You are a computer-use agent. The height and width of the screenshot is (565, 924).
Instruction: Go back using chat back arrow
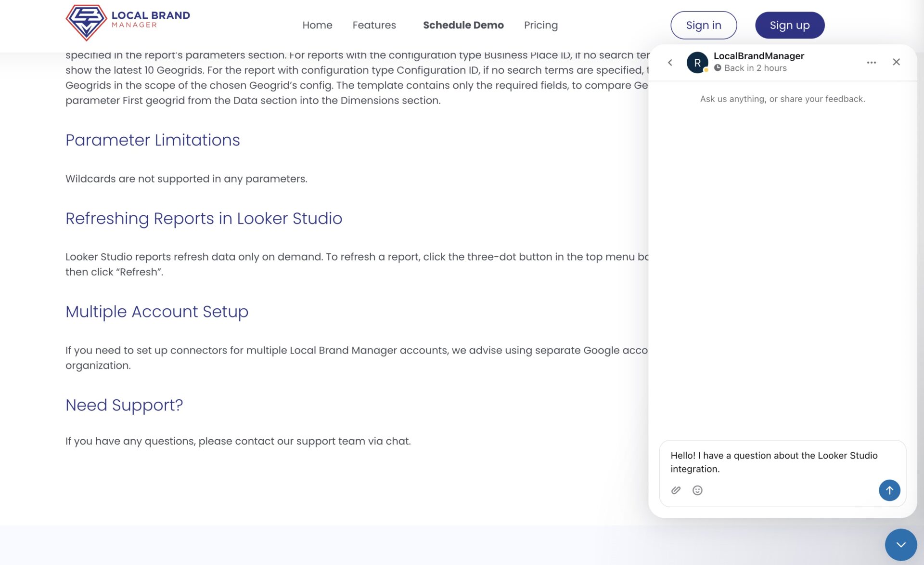click(x=670, y=63)
